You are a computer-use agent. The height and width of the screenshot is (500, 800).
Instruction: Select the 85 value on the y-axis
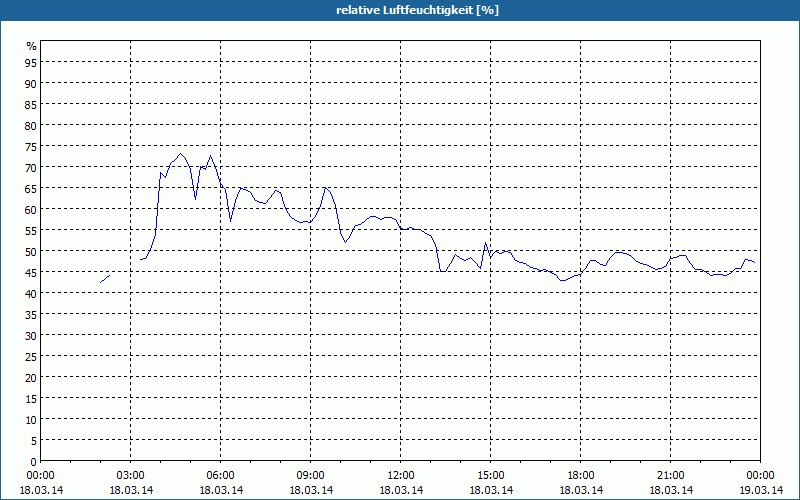tap(31, 104)
